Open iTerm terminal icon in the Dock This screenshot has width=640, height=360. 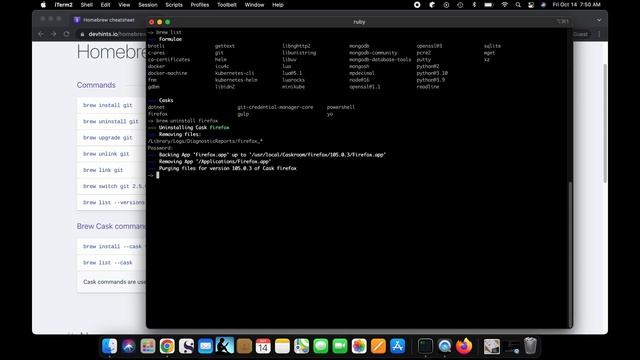pos(425,346)
